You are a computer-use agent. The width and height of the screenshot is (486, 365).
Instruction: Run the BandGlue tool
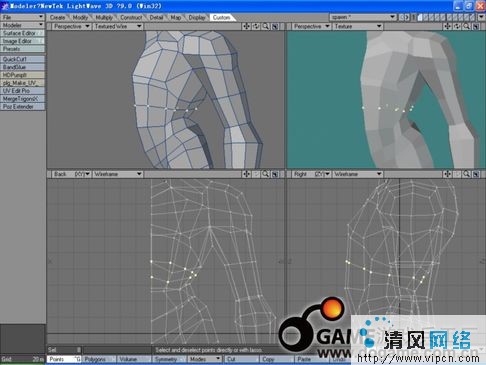[x=22, y=67]
